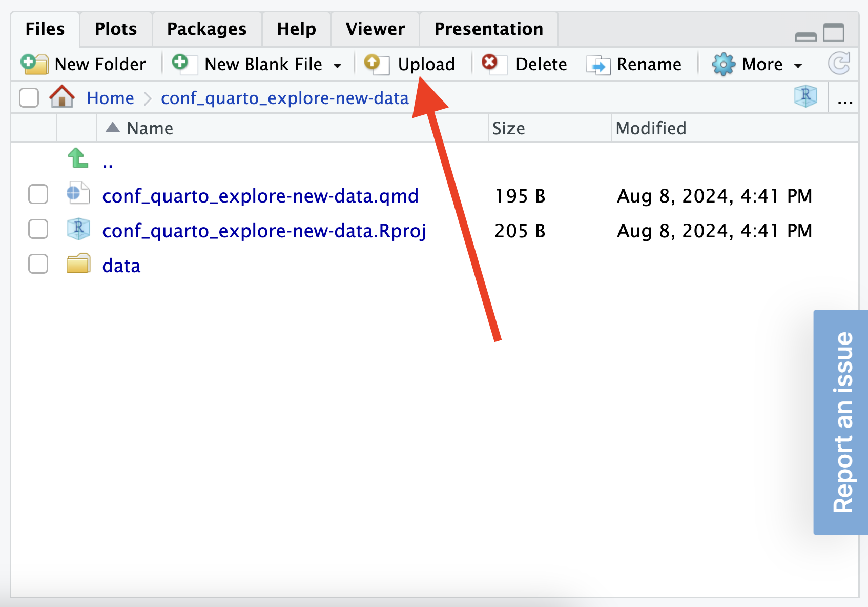Sort files by Name column

(x=150, y=128)
